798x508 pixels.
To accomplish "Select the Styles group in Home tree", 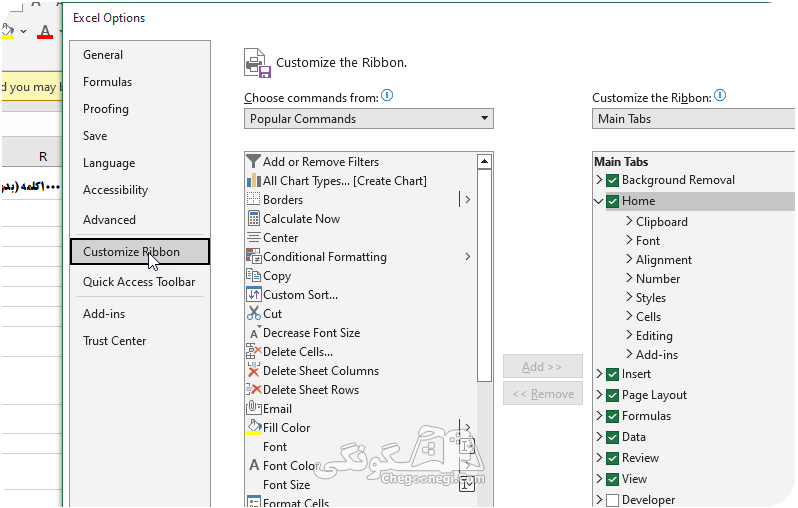I will pyautogui.click(x=651, y=298).
